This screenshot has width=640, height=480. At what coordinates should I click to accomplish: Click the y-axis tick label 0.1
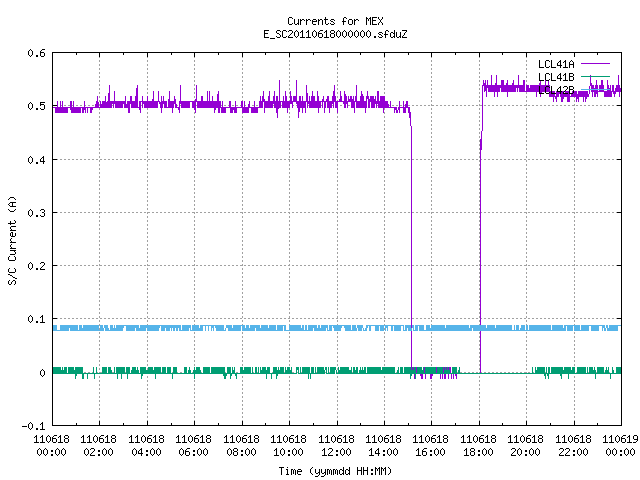coord(36,319)
